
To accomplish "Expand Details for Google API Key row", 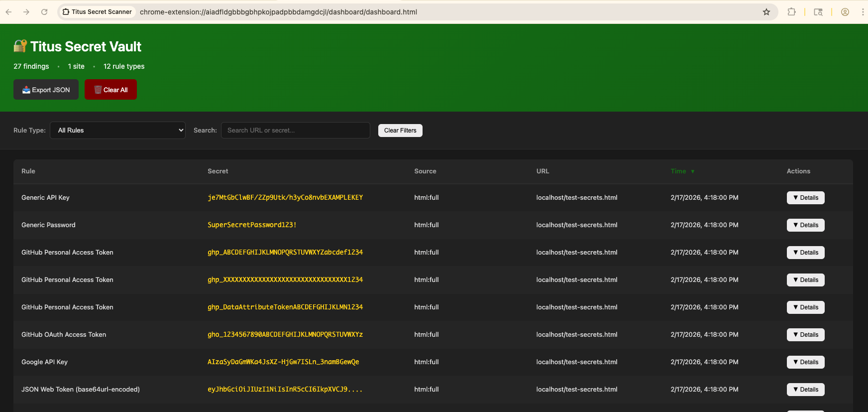I will (805, 362).
